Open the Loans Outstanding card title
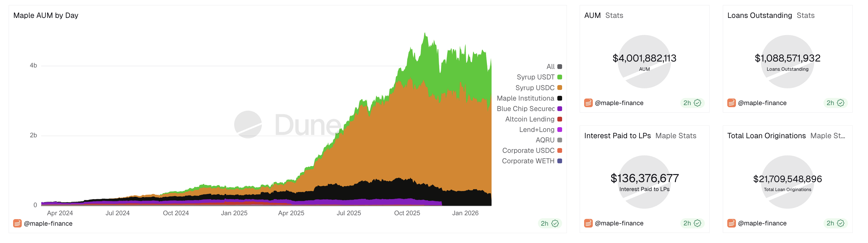Image resolution: width=868 pixels, height=243 pixels. 760,16
